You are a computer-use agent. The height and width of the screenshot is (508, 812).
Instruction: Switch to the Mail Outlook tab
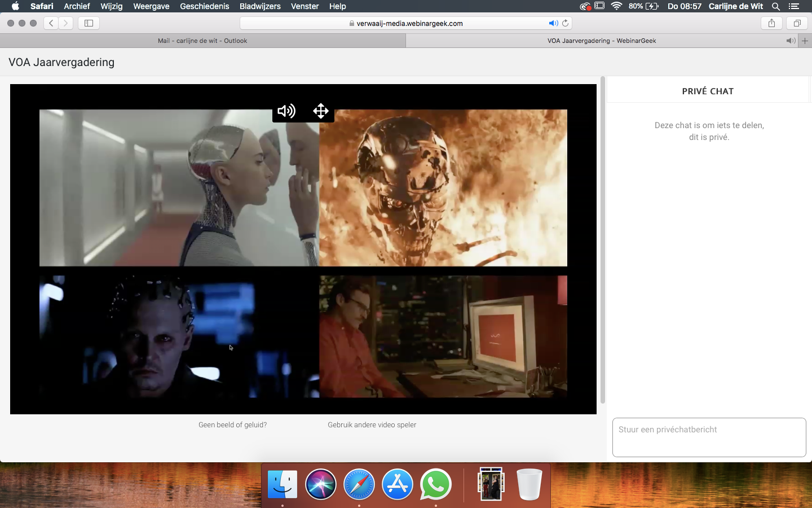202,41
